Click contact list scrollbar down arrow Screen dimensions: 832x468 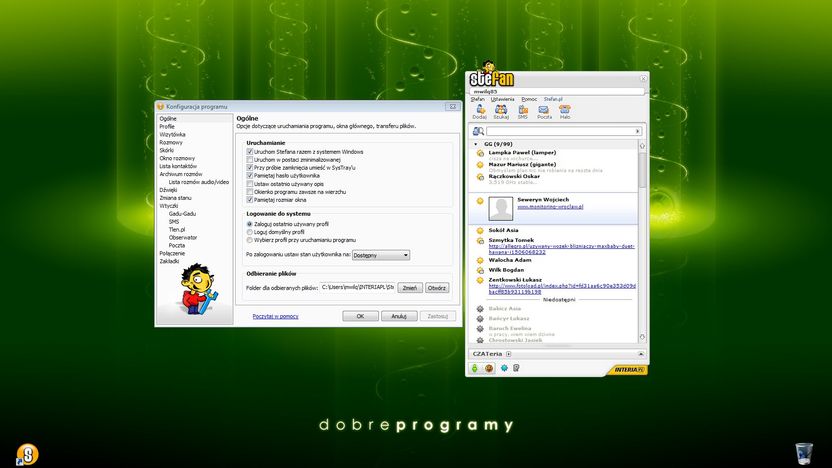[642, 337]
